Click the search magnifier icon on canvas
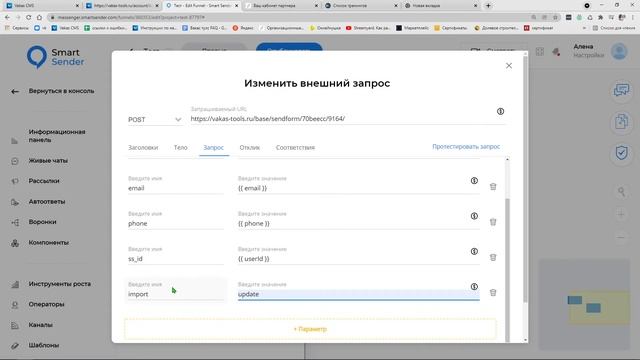Screen dimensions: 640x360 [621, 191]
